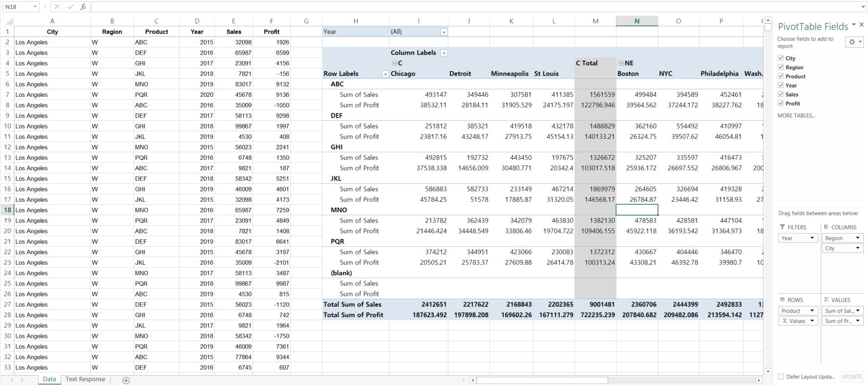Screen dimensions: 868x385
Task: Uncheck the Year field checkbox
Action: [781, 85]
